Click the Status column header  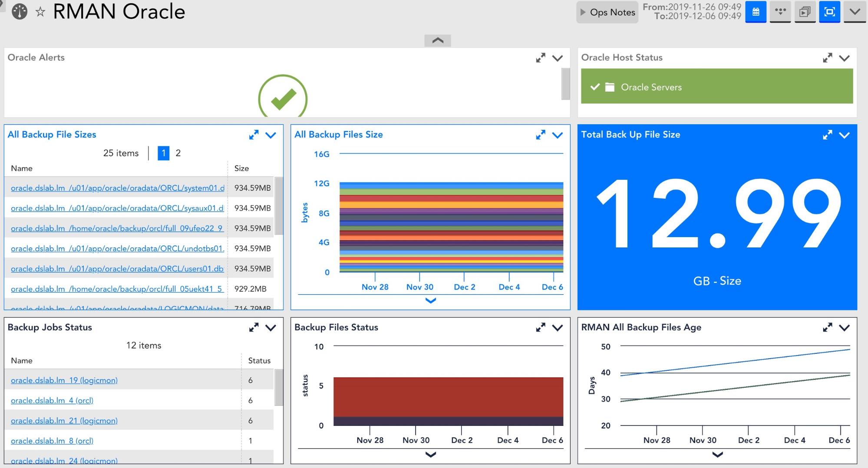pos(259,361)
